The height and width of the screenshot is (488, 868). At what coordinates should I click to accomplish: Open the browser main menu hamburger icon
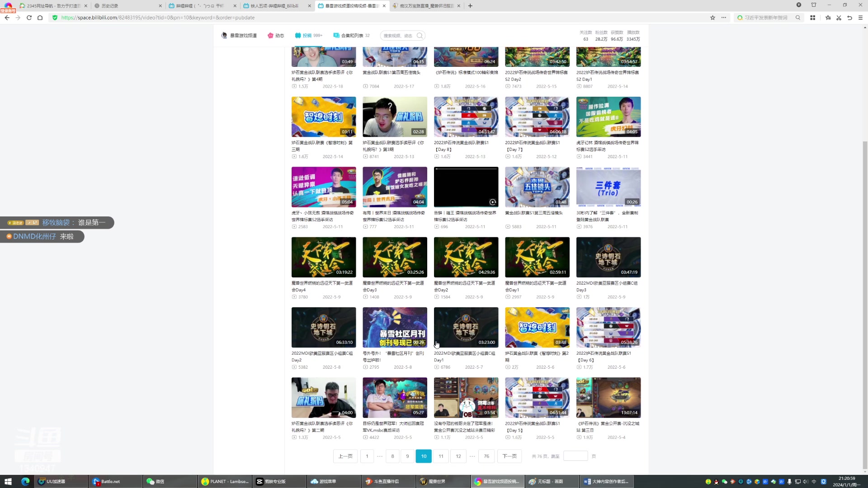point(860,18)
